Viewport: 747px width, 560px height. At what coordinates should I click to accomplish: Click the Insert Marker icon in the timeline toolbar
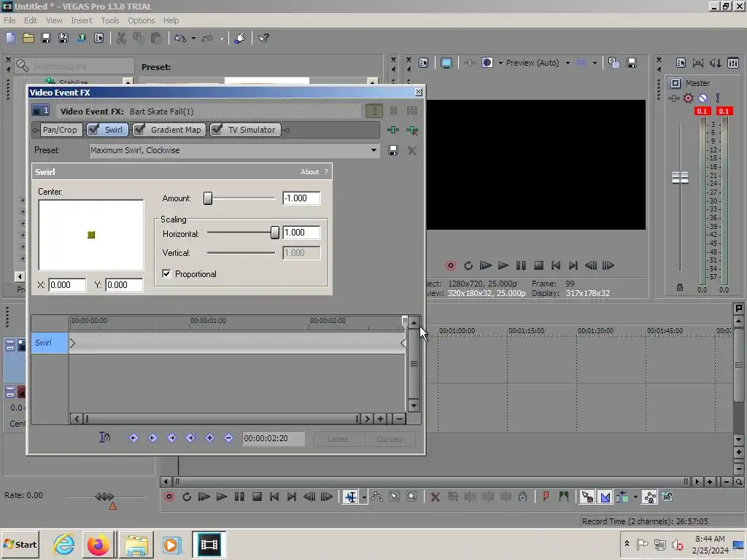[x=546, y=497]
